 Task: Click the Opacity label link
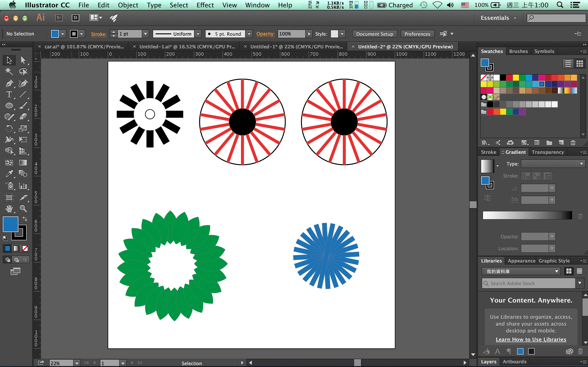pos(265,34)
